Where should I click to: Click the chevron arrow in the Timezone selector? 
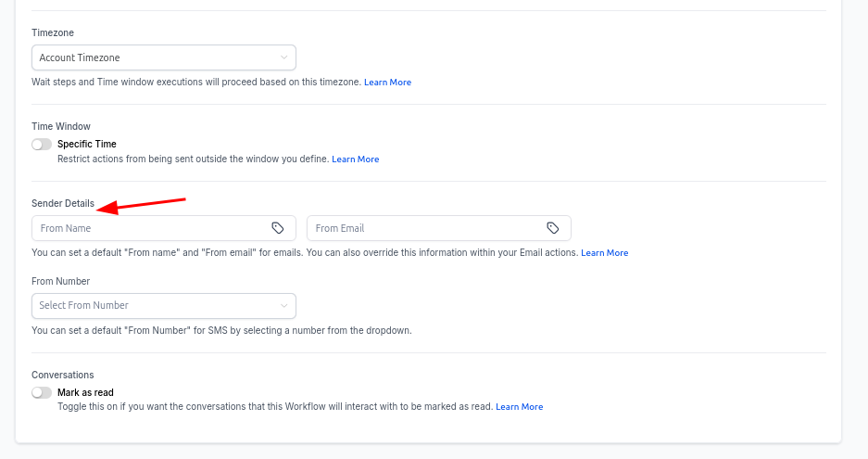tap(284, 57)
